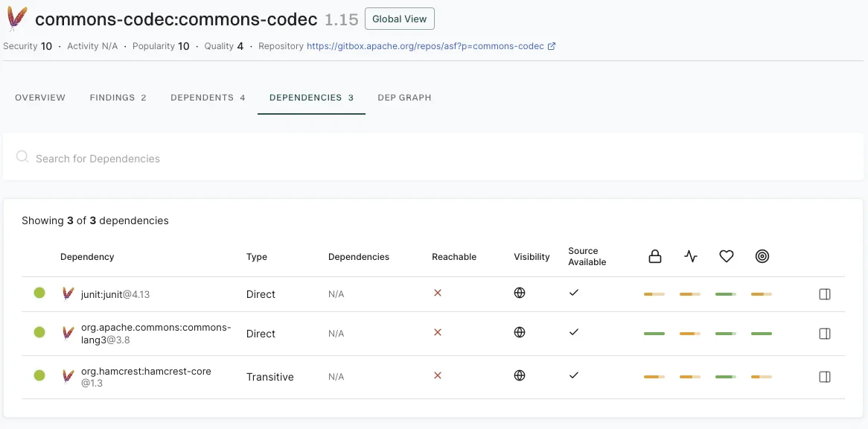868x429 pixels.
Task: Open the side panel for hamcrest-core@1.3
Action: point(824,377)
